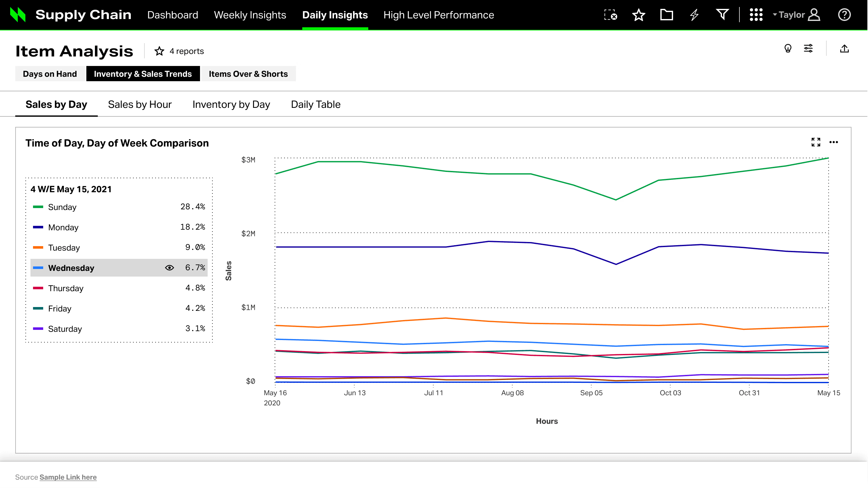
Task: Open the folder icon in top bar
Action: 666,15
